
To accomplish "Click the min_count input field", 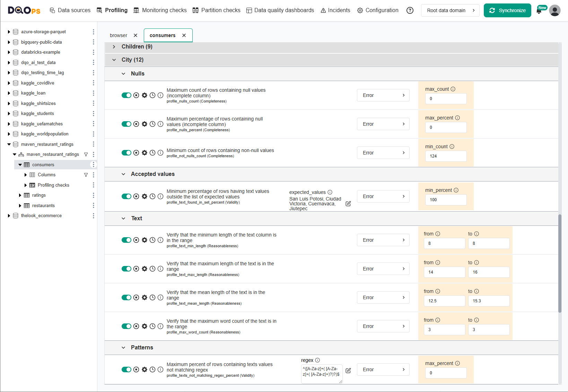I will (446, 156).
